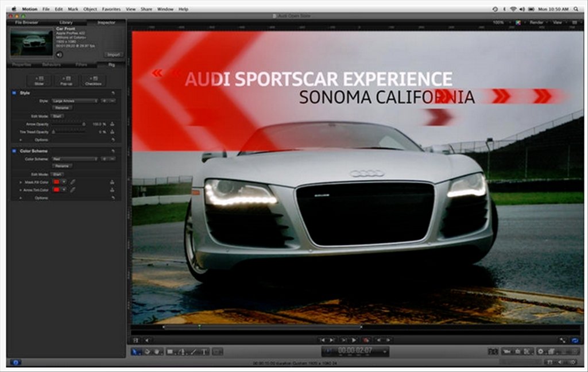Select the Rectangle shape tool

[x=170, y=352]
